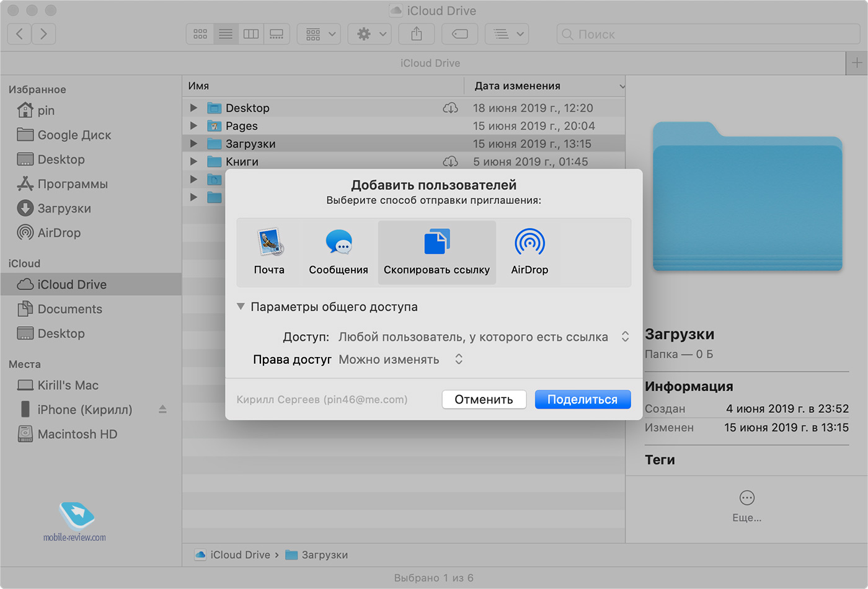Click the Edit Tags toolbar button
The image size is (868, 589).
coord(460,34)
